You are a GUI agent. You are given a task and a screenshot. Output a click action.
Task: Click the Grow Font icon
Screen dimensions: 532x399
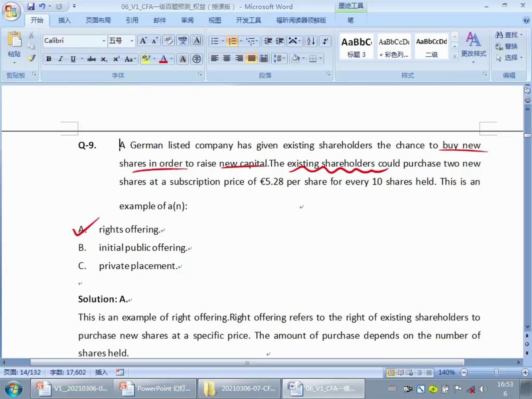click(143, 41)
